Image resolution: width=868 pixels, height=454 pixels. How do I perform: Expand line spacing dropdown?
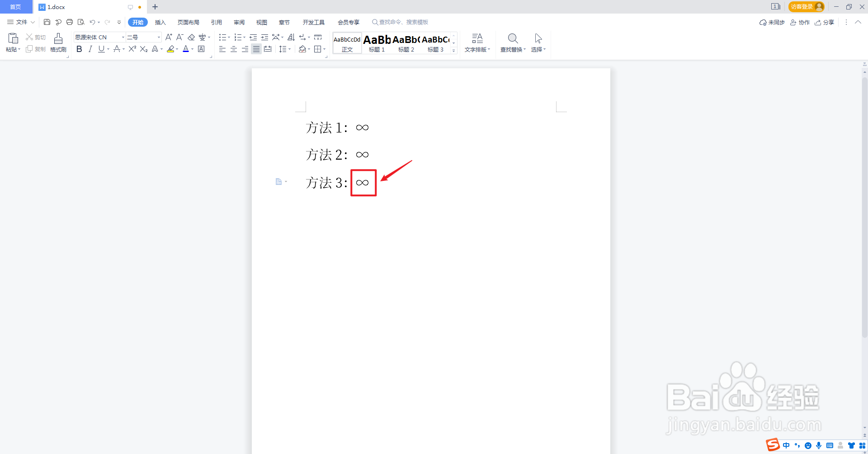coord(289,49)
